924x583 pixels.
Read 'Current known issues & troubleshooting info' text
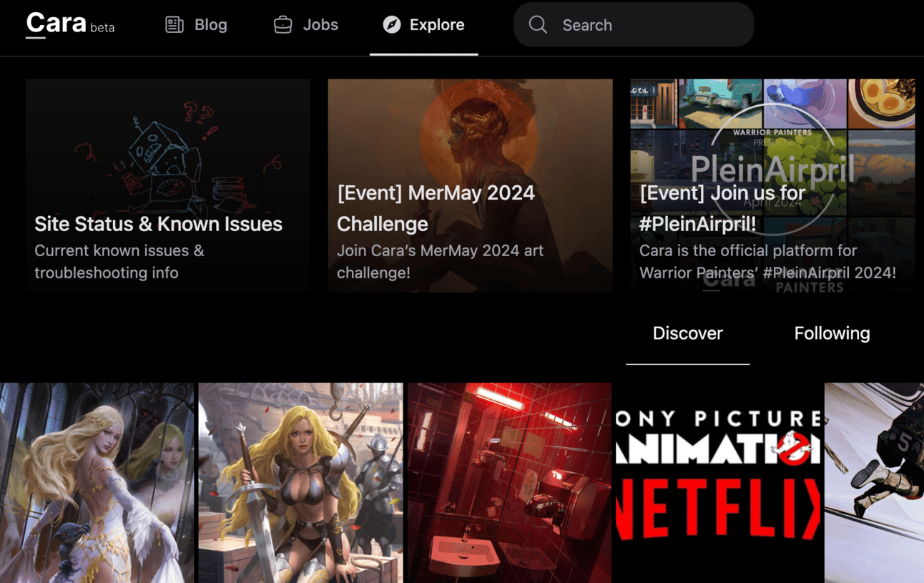pyautogui.click(x=119, y=262)
